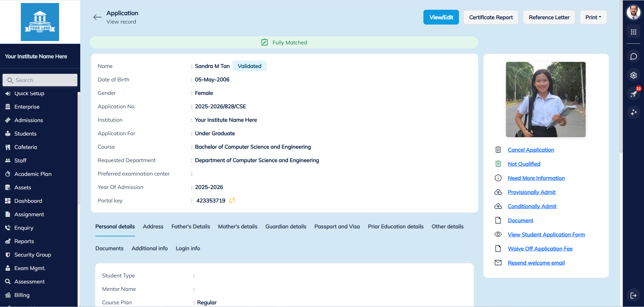The image size is (644, 307).
Task: Click Resend welcome email
Action: coord(536,263)
